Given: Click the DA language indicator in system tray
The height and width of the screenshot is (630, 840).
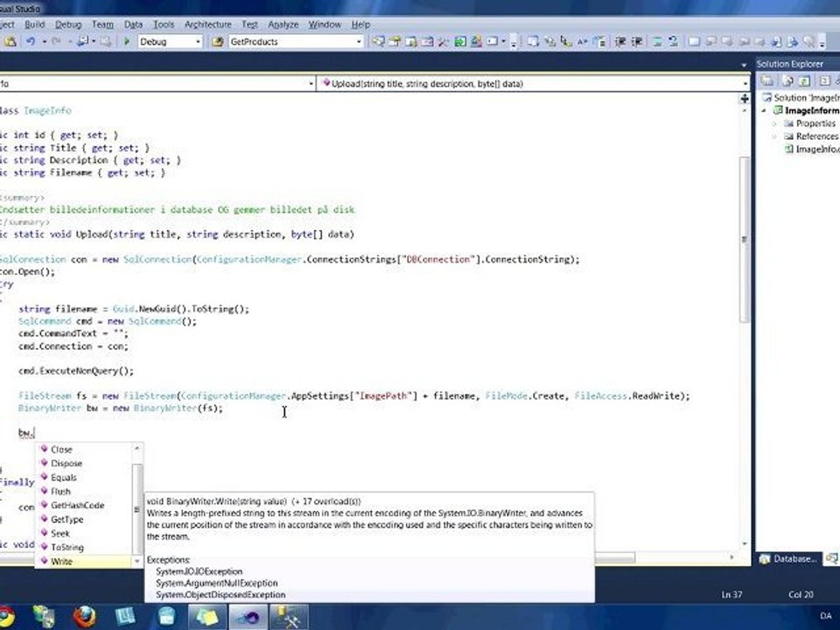Looking at the screenshot, I should point(825,615).
